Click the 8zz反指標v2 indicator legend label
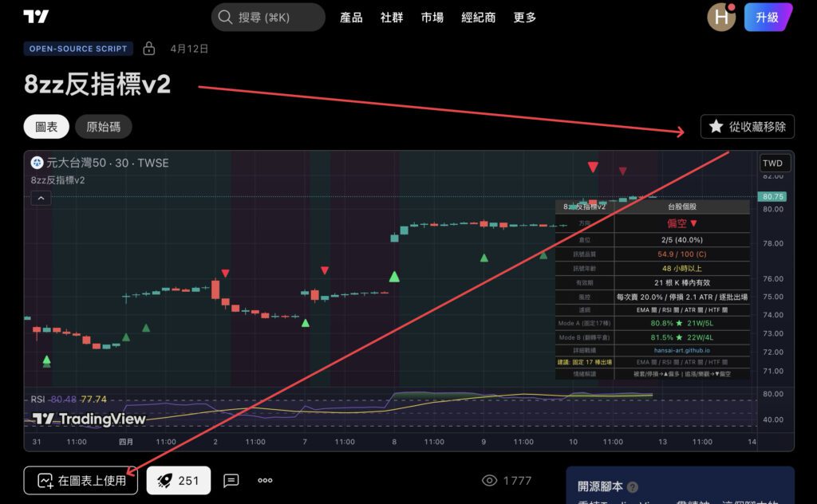 coord(57,180)
